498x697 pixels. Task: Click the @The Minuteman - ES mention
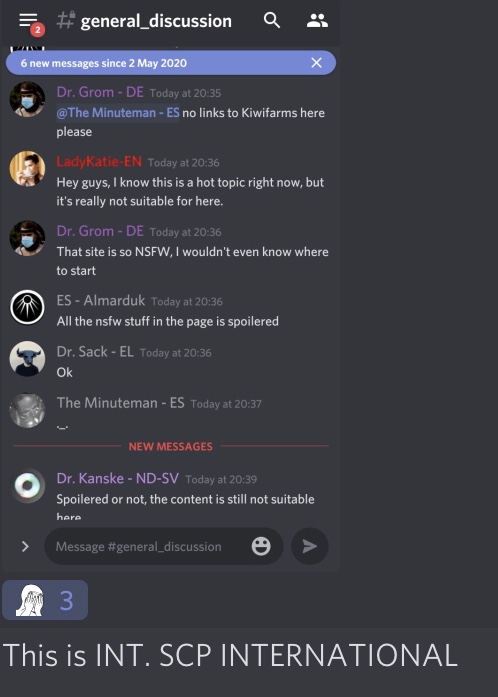tap(118, 112)
